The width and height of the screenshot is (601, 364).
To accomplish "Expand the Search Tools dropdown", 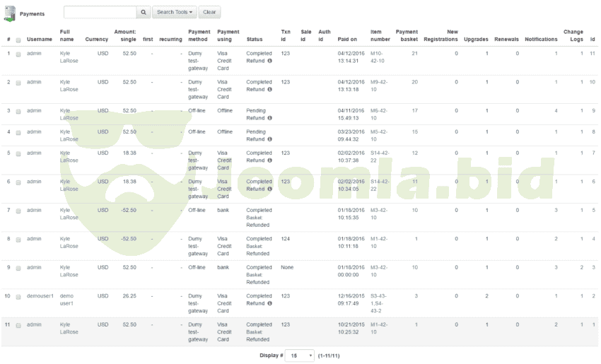I will [x=174, y=12].
